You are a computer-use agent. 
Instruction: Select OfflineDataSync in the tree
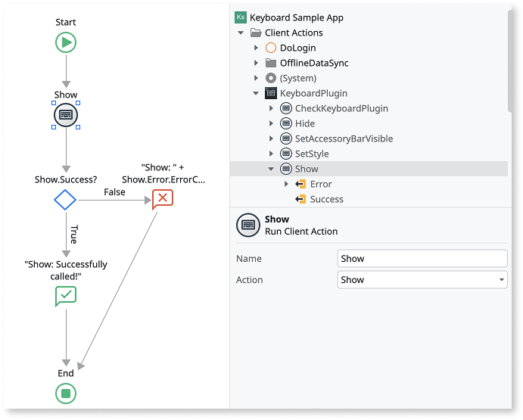click(x=314, y=63)
